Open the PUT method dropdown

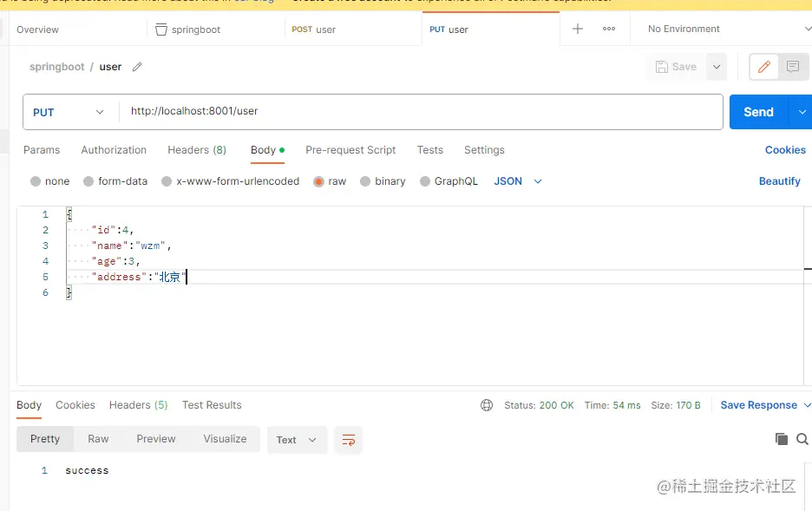(x=69, y=112)
